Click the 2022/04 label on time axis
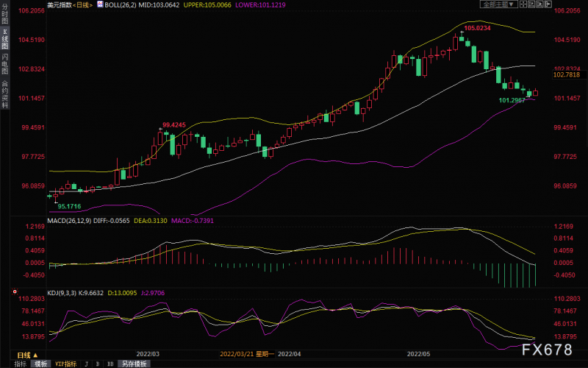 click(x=289, y=354)
